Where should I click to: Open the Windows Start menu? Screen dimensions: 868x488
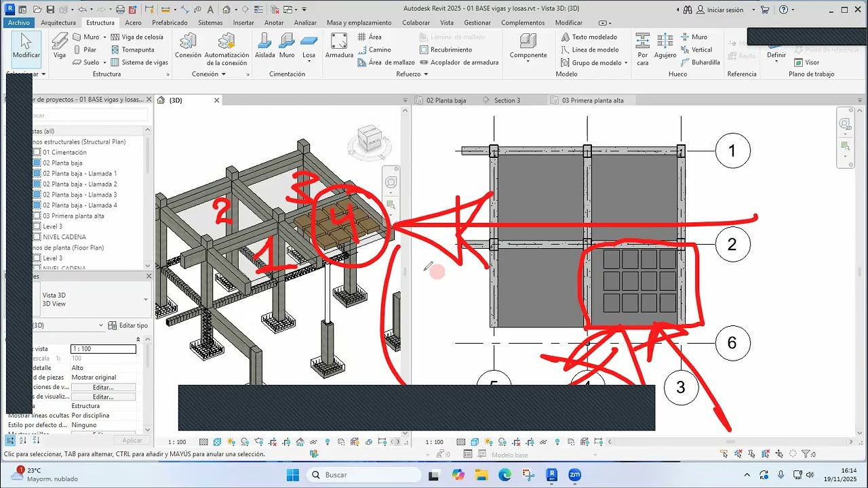pyautogui.click(x=292, y=474)
